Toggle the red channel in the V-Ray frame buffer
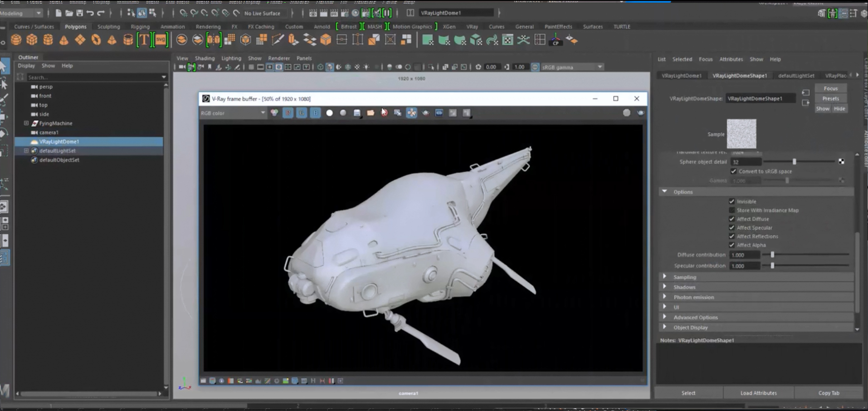Image resolution: width=868 pixels, height=411 pixels. (x=288, y=113)
